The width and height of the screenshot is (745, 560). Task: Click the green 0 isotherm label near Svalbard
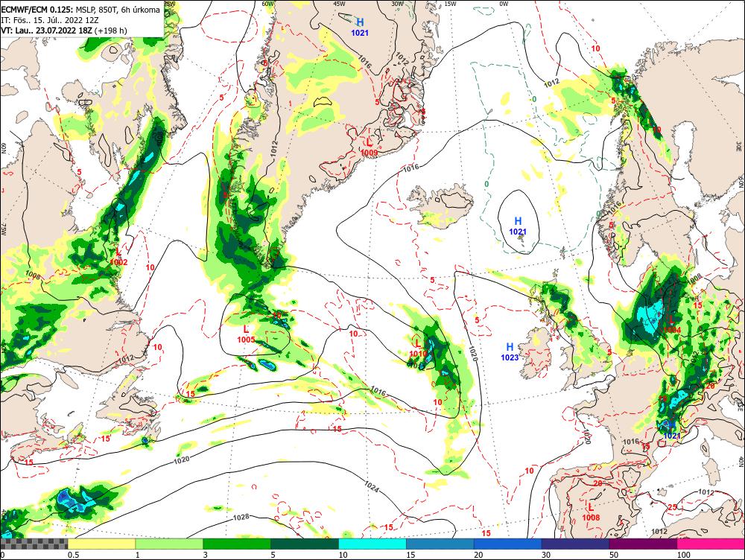pyautogui.click(x=534, y=99)
